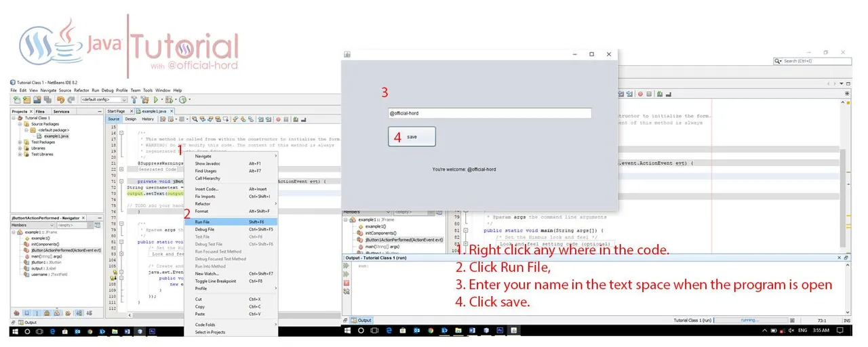
Task: Toggle Sort by Name in Navigator footer
Action: tap(79, 313)
